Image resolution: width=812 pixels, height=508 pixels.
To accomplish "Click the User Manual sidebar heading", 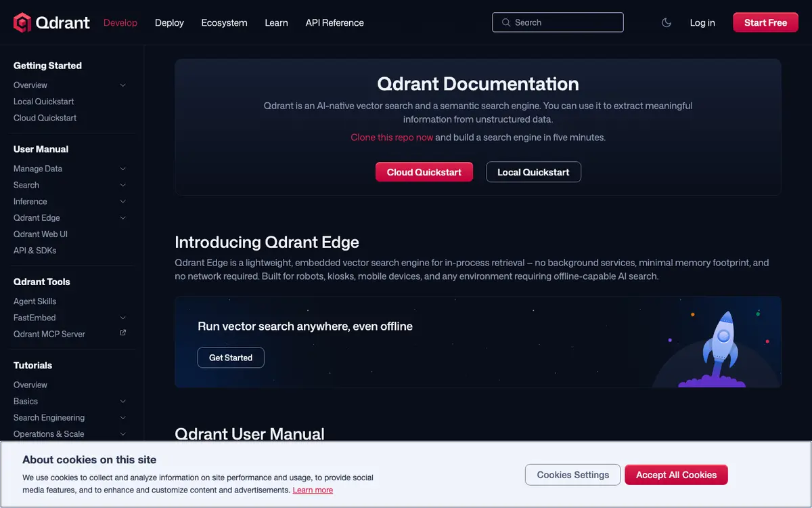I will coord(41,149).
